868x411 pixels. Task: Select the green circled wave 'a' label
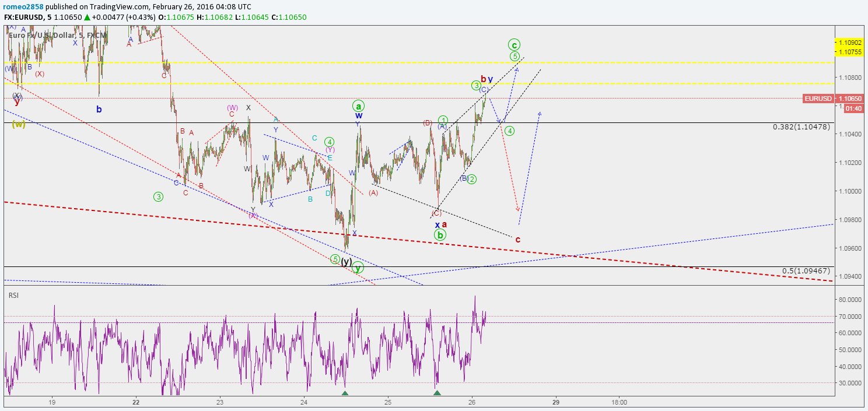358,106
